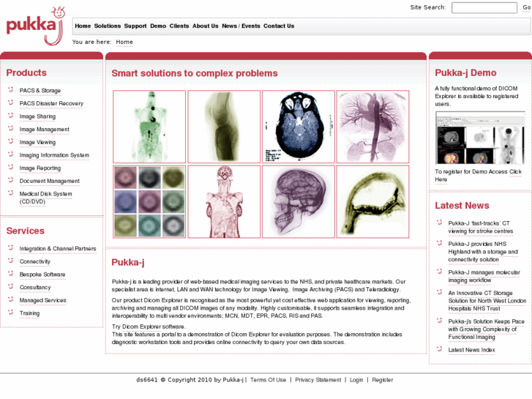Screen dimensions: 532x399
Task: Click the Login footer link
Action: coord(356,380)
